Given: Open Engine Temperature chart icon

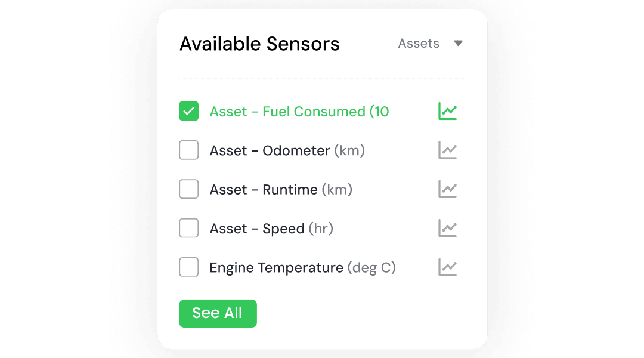Looking at the screenshot, I should 447,267.
